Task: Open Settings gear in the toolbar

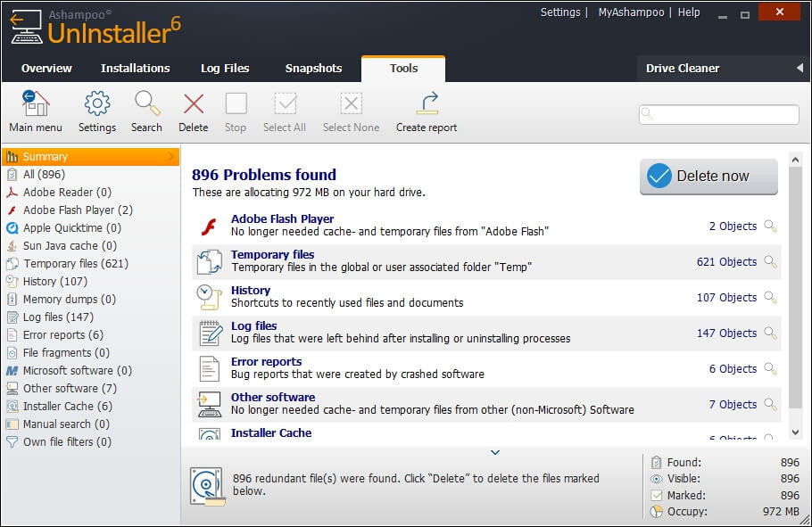Action: click(x=97, y=104)
